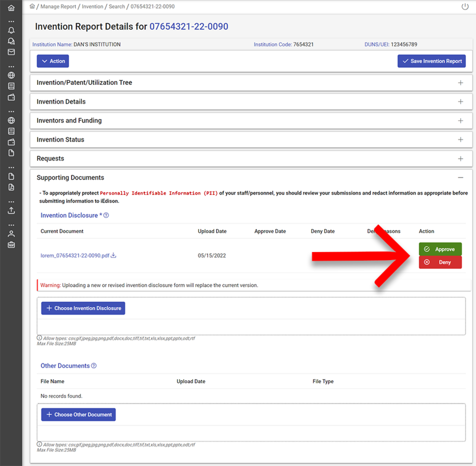Click Search in the breadcrumb trail
Viewport: 476px width, 466px height.
117,6
